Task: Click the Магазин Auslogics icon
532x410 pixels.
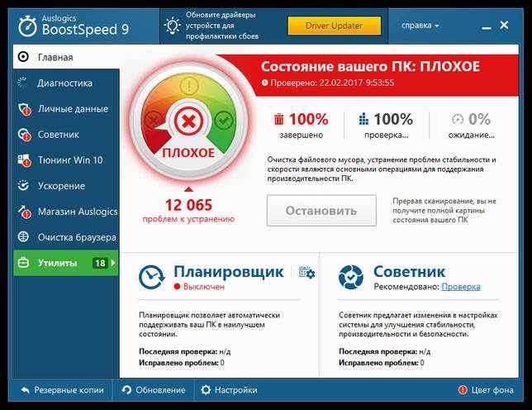Action: pyautogui.click(x=25, y=212)
